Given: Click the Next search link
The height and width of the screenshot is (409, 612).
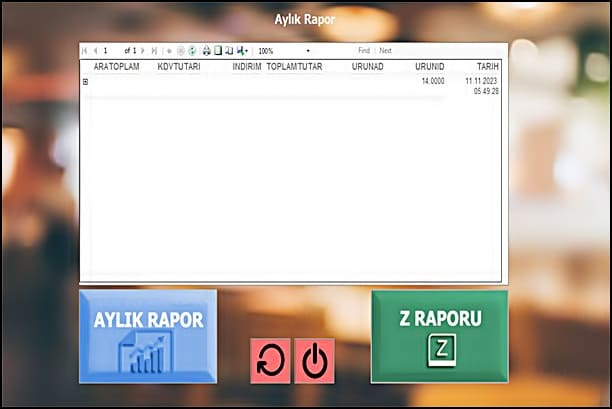Looking at the screenshot, I should tap(385, 50).
